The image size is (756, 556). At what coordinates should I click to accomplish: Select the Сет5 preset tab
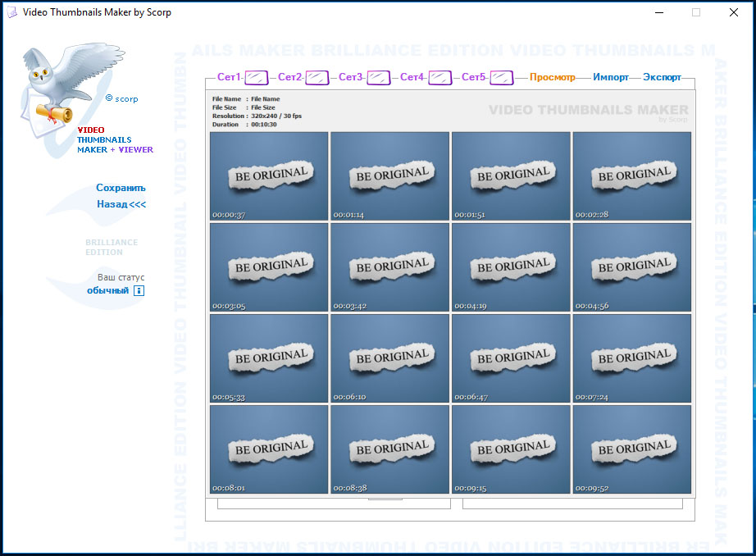tap(473, 77)
